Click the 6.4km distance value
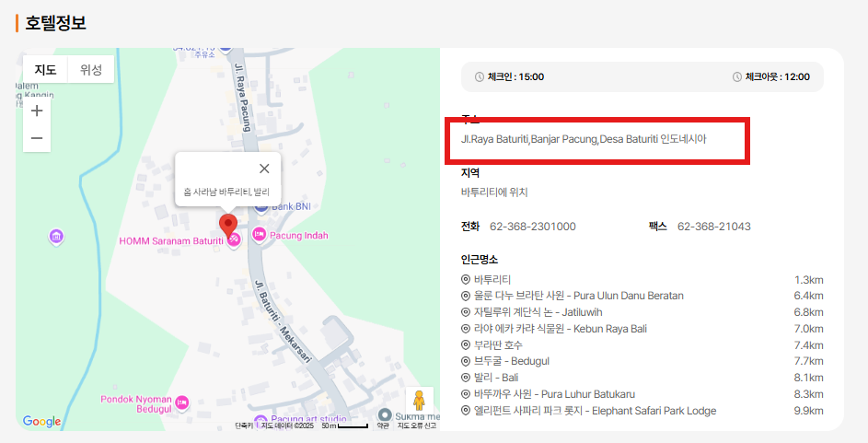 809,296
